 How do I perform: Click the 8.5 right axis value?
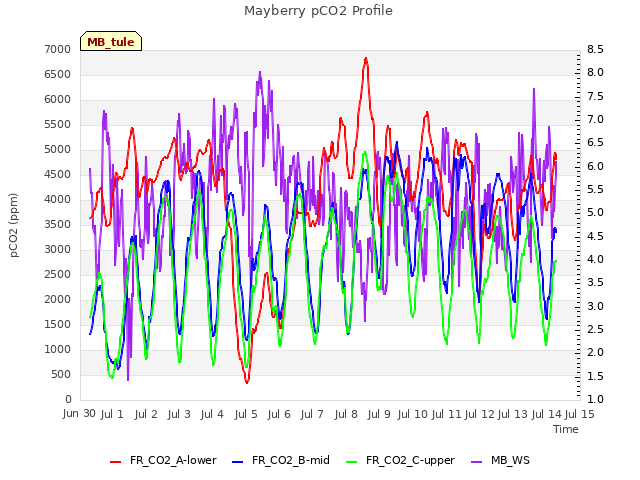click(x=595, y=49)
